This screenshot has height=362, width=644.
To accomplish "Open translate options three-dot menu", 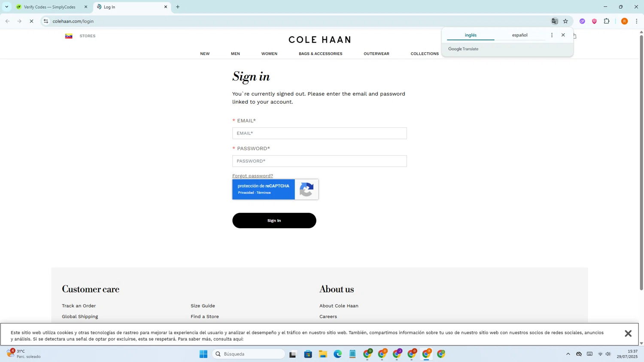I will (552, 35).
